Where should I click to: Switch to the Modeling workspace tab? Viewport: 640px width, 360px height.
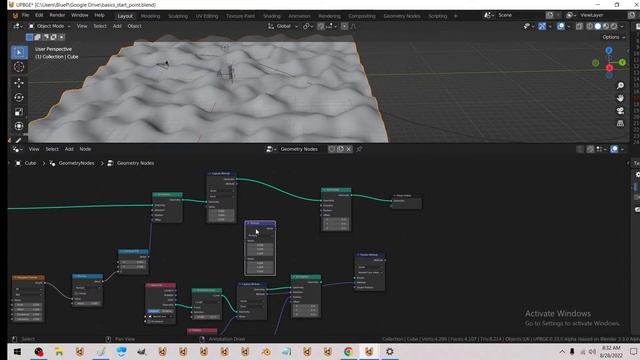[150, 16]
